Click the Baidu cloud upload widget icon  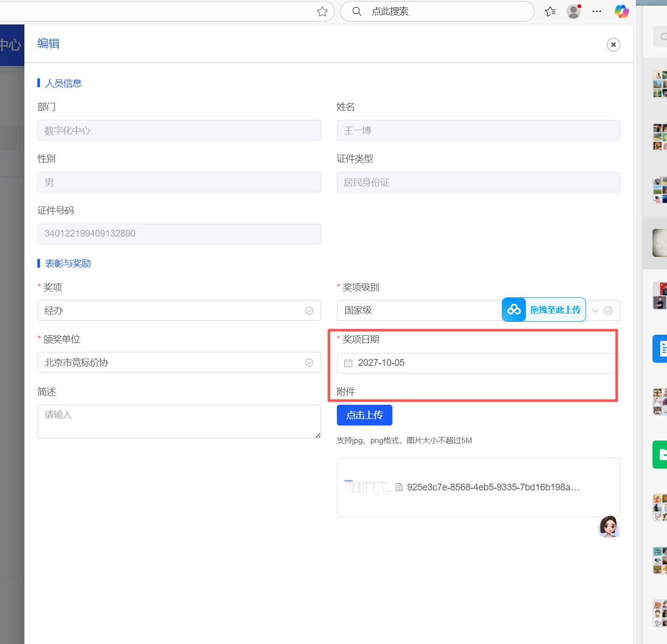(x=514, y=310)
